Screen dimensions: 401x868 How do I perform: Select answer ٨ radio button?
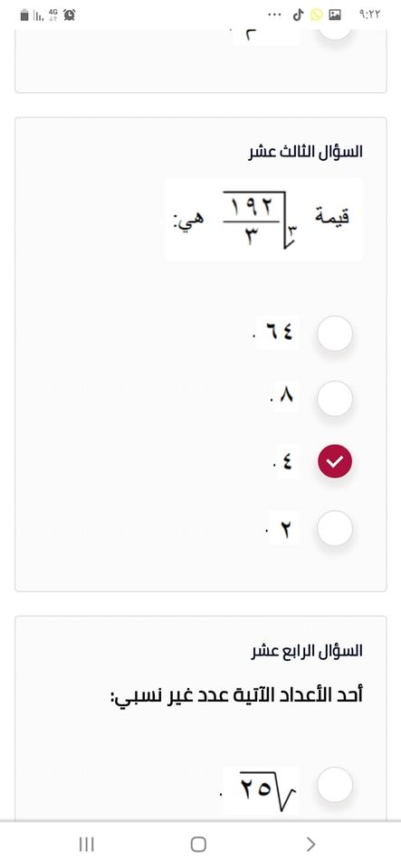coord(335,398)
